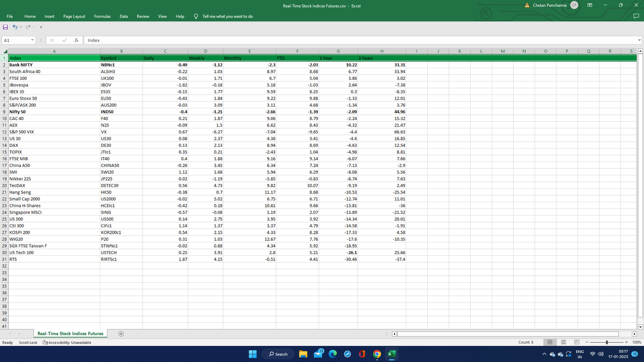The width and height of the screenshot is (644, 362).
Task: Click the 100% zoom level
Action: point(637,342)
